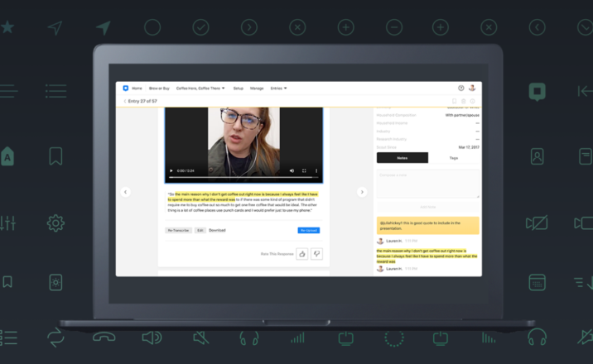
Task: Open the user profile avatar
Action: pos(472,88)
